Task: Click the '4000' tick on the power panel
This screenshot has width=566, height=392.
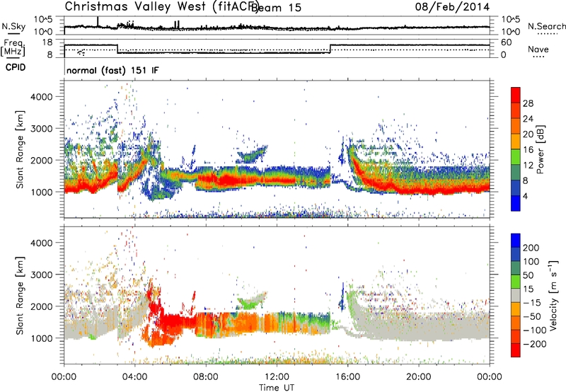Action: point(41,97)
